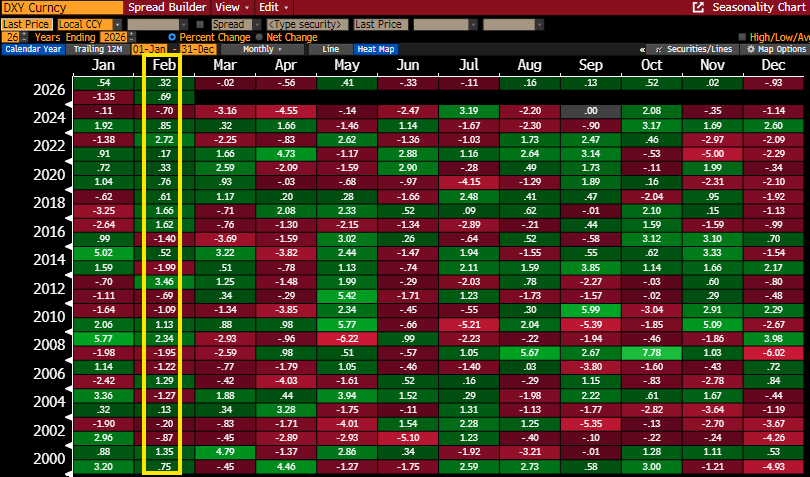Enable the High/Low/Avg checkbox

[742, 36]
